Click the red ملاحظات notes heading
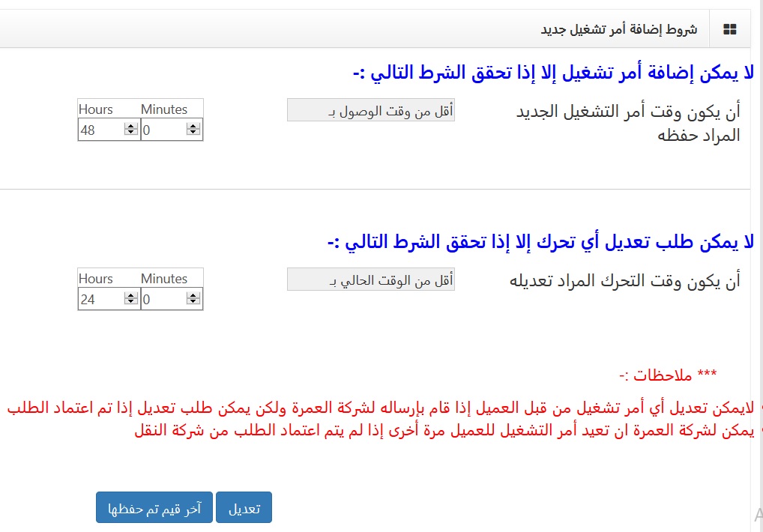This screenshot has height=532, width=763. coord(666,375)
